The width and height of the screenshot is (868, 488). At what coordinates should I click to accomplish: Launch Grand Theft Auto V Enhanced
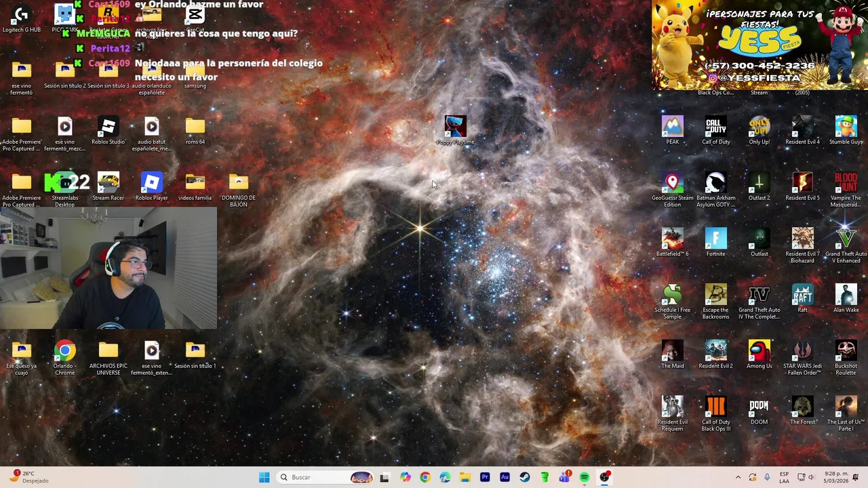click(x=846, y=246)
